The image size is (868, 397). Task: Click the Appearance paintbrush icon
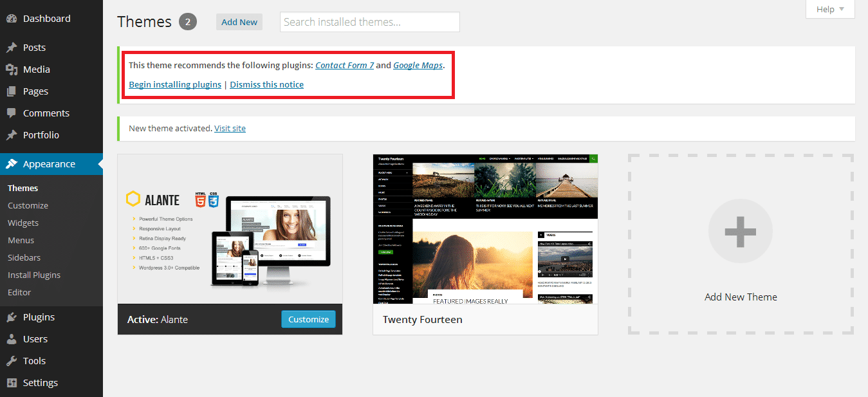(12, 164)
